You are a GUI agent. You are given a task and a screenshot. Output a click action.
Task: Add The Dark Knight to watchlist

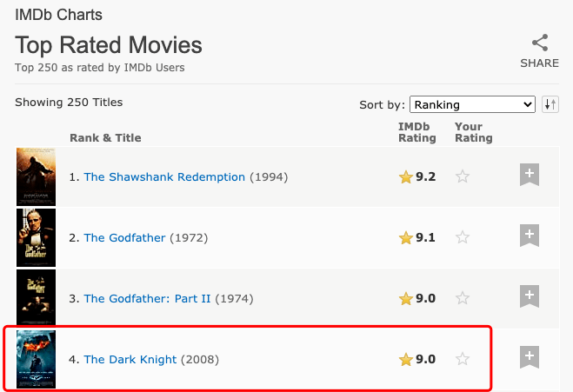click(x=530, y=357)
